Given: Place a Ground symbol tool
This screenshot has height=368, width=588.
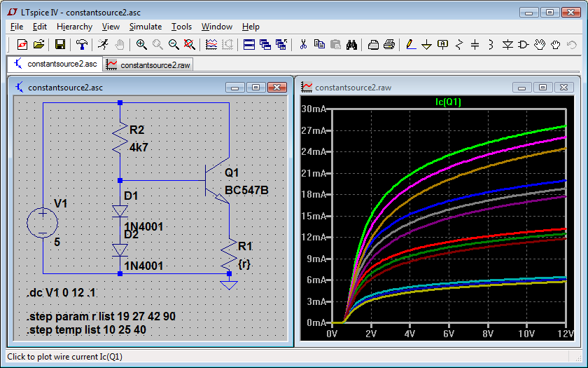Looking at the screenshot, I should (427, 45).
